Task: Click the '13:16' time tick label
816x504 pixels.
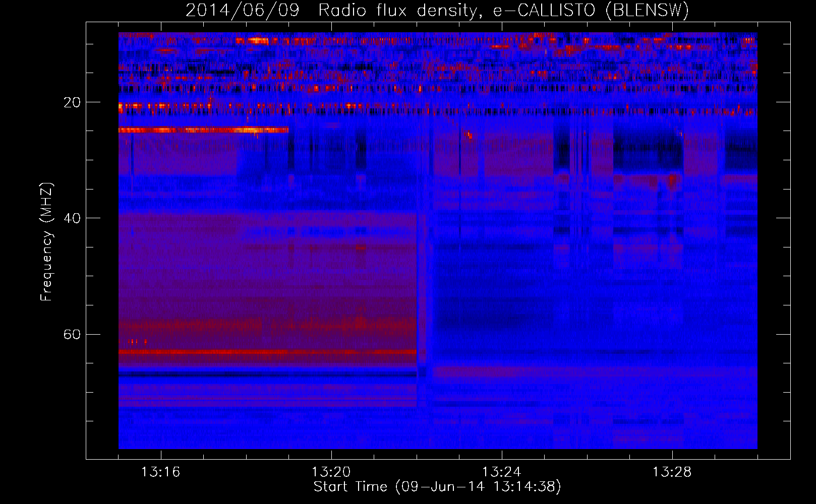Action: click(x=160, y=472)
